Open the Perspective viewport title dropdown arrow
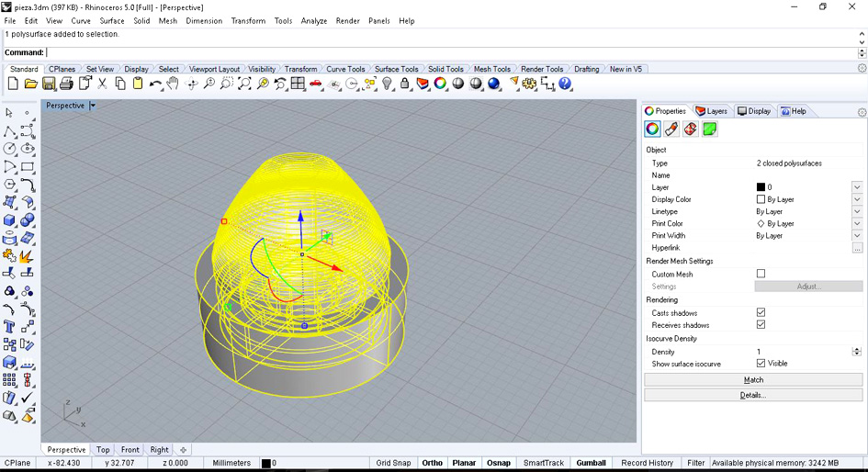 click(93, 105)
